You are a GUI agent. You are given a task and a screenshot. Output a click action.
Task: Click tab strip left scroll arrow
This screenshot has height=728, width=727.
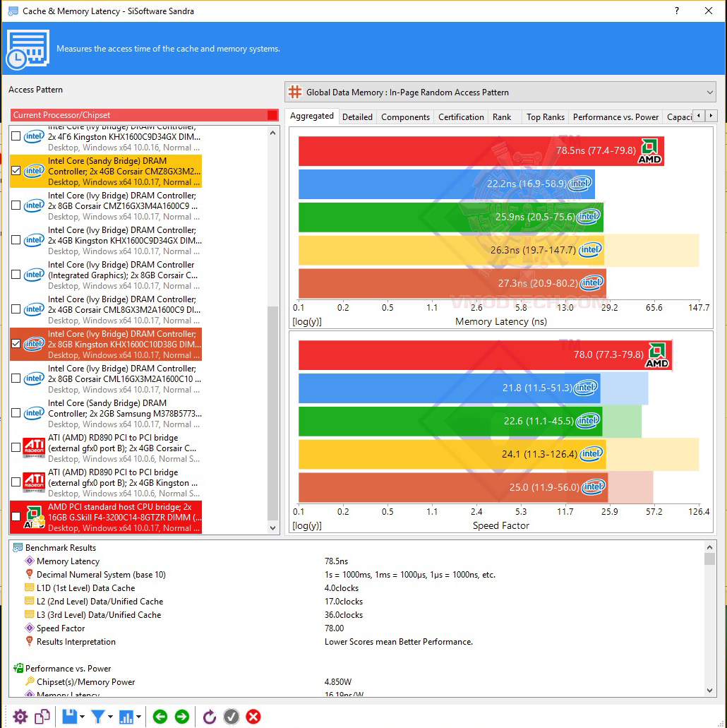pyautogui.click(x=699, y=116)
